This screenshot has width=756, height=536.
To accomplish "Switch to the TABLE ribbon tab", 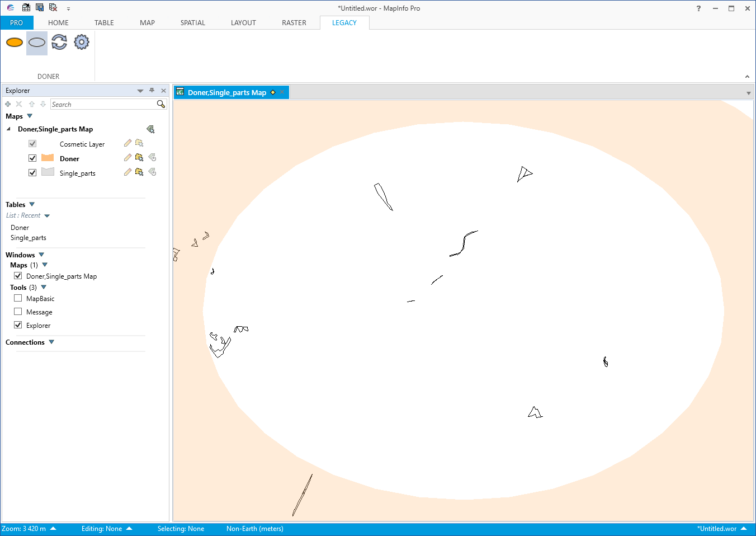I will 104,23.
